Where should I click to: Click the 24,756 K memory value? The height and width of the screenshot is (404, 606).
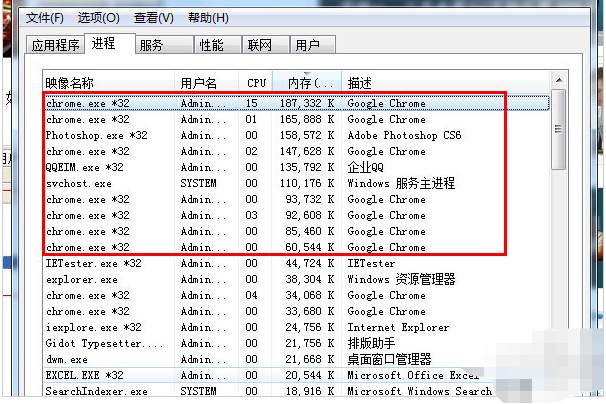pos(310,327)
